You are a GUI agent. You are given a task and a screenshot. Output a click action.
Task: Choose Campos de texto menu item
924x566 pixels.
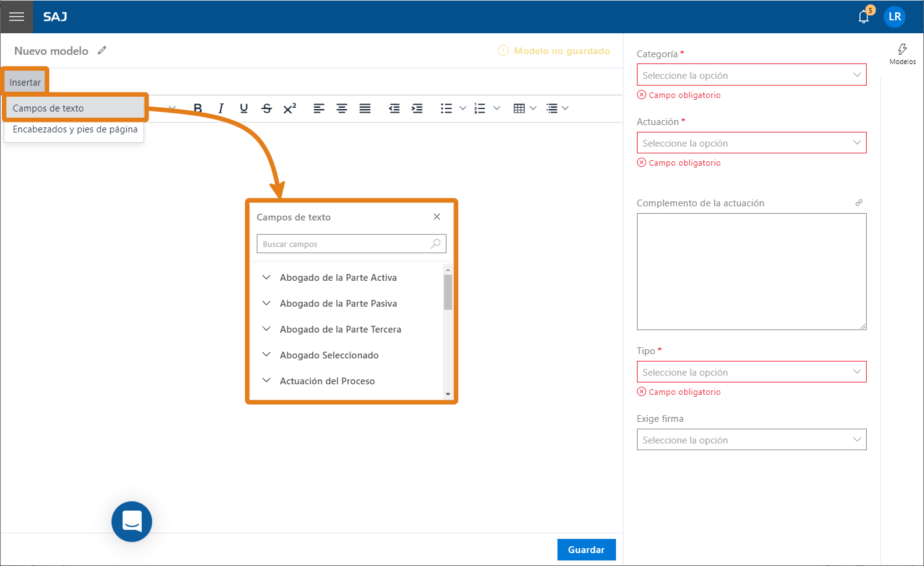[x=75, y=108]
